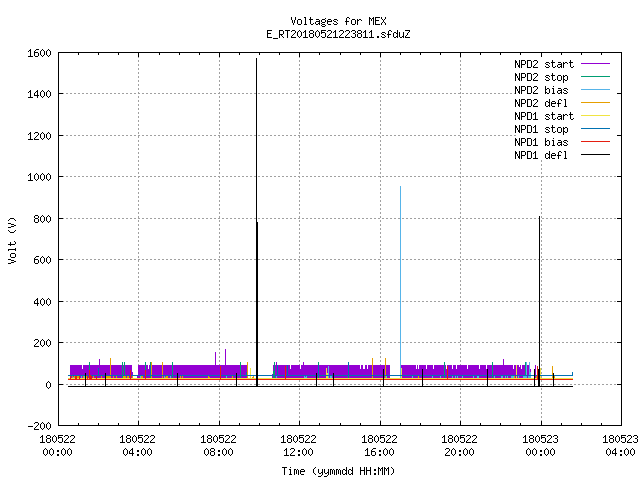
Task: Click the Time (yymmdd HH:MM) axis label
Action: point(338,471)
